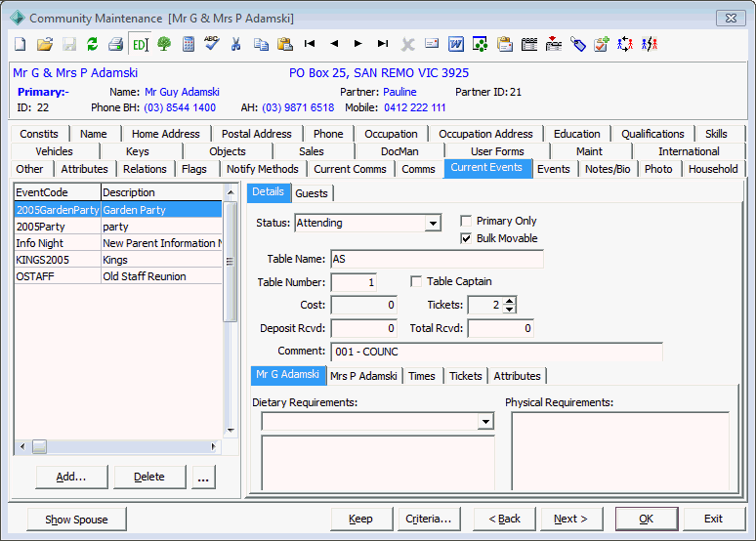This screenshot has width=756, height=541.
Task: Increase Tickets with up spinner arrow
Action: (510, 301)
